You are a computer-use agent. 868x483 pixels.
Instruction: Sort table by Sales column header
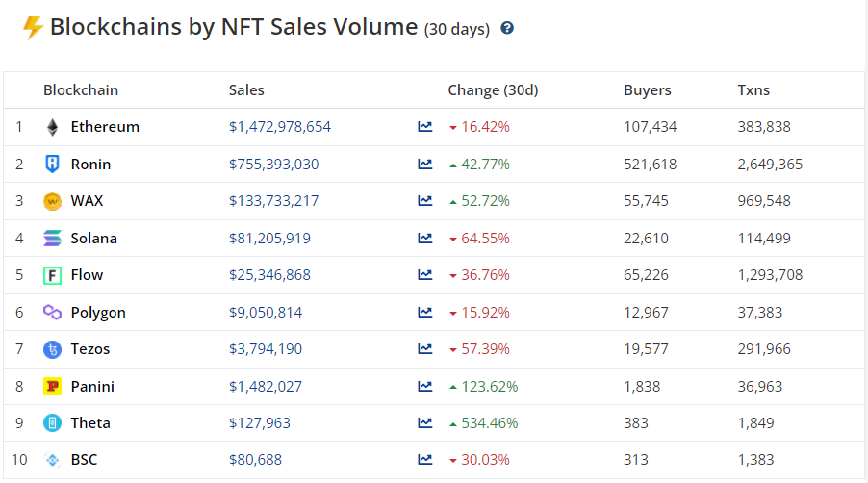(246, 90)
